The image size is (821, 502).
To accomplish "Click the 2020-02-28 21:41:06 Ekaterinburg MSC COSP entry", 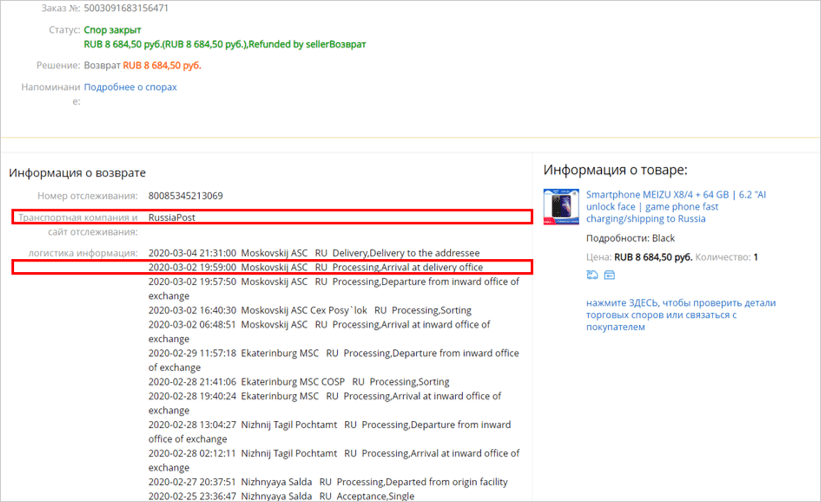I will (298, 382).
